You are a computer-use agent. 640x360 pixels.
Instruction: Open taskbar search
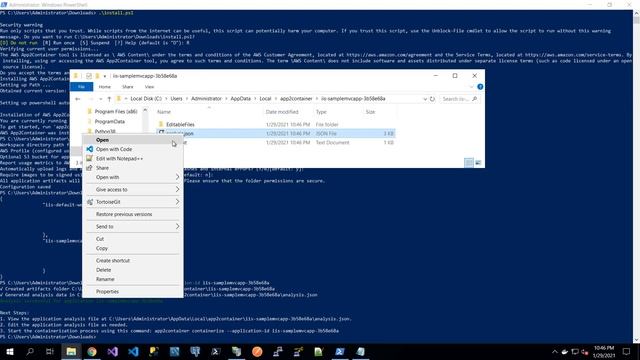click(x=30, y=352)
